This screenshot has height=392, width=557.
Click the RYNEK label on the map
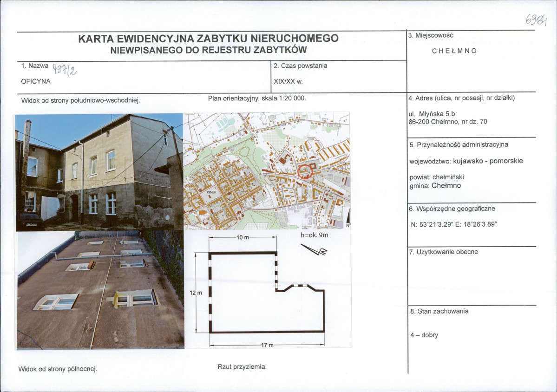point(211,192)
